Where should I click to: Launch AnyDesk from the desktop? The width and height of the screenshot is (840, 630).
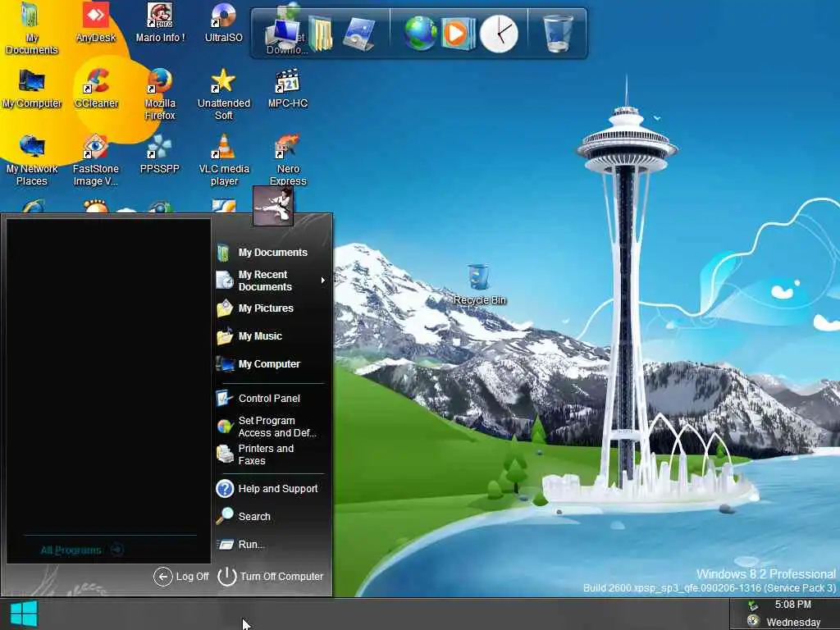tap(96, 22)
